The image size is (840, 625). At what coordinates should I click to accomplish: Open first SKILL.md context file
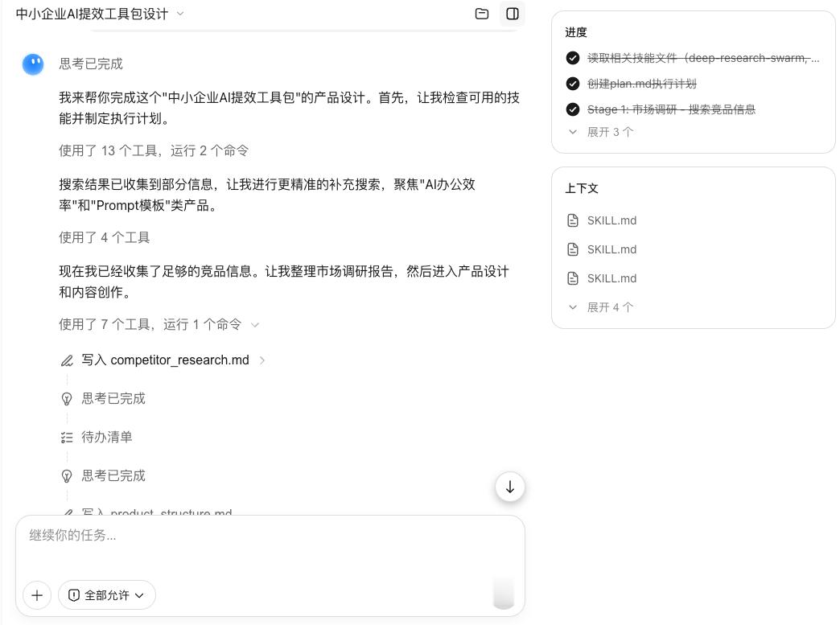click(611, 220)
